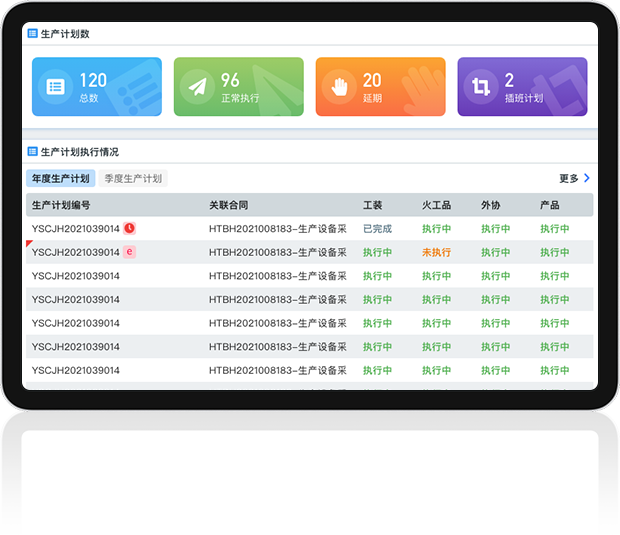
Task: Click the 火工品 column header
Action: coord(436,205)
